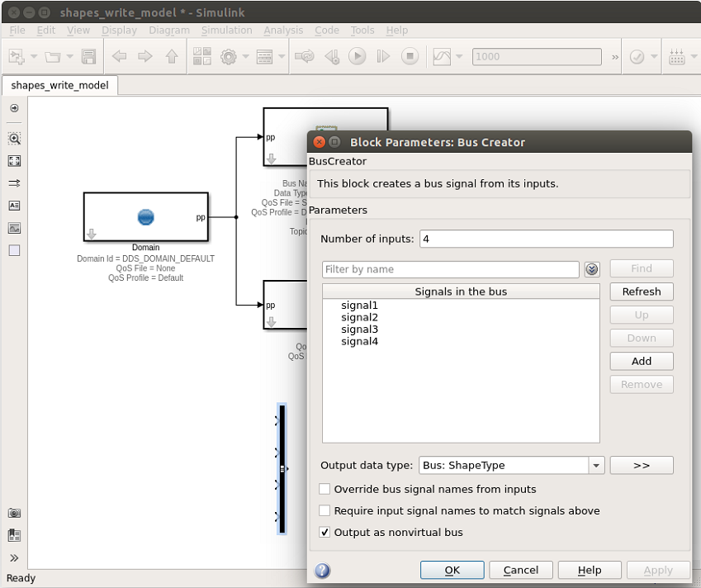The width and height of the screenshot is (701, 588).
Task: Click Cancel in Block Parameters dialog
Action: tap(521, 570)
